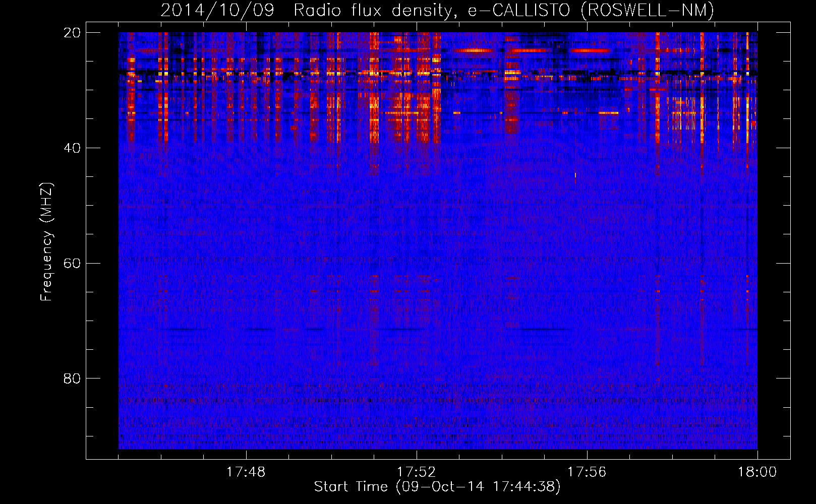
Task: Click the Start Time (09-Oct-14 17:44:38) axis title
Action: coord(437,487)
